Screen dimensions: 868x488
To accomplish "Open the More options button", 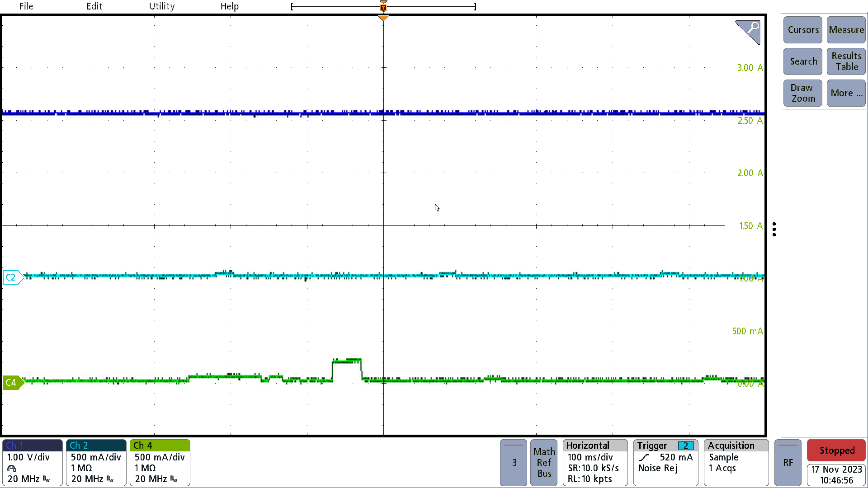I will (x=846, y=93).
